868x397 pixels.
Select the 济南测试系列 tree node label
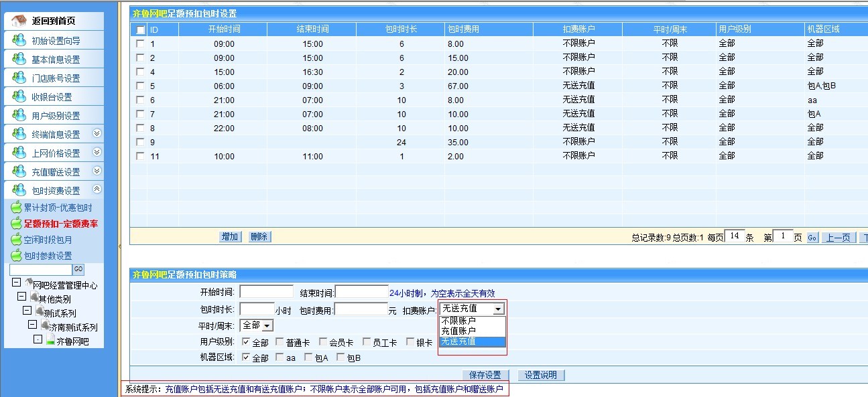[73, 327]
